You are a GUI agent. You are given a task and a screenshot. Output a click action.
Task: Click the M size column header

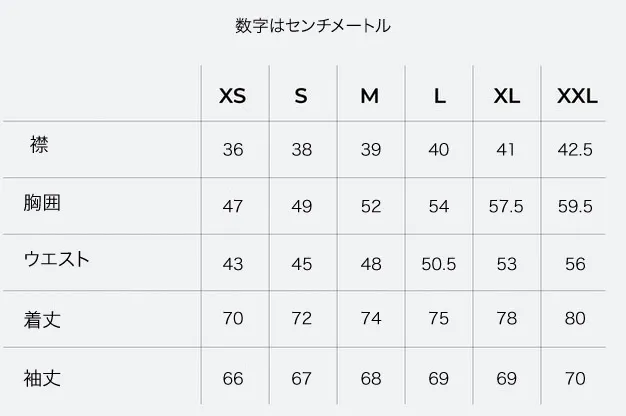370,97
